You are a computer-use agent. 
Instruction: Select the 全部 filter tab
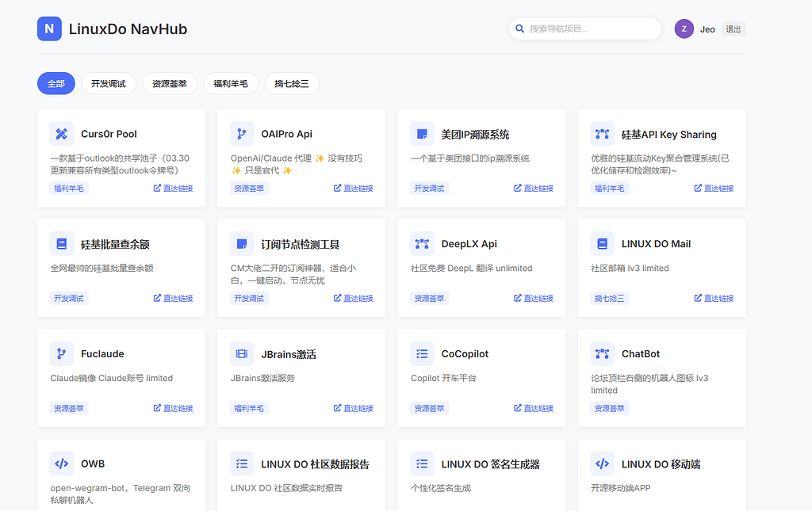[56, 83]
